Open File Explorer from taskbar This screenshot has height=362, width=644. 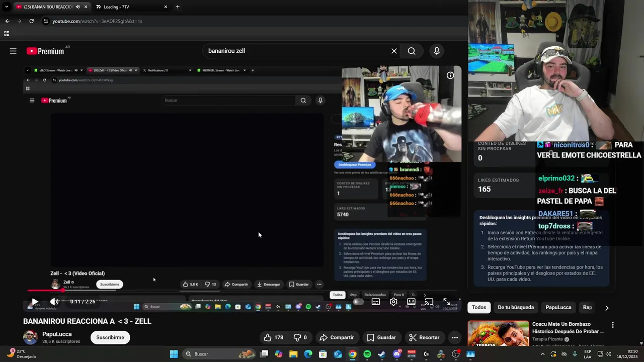293,354
